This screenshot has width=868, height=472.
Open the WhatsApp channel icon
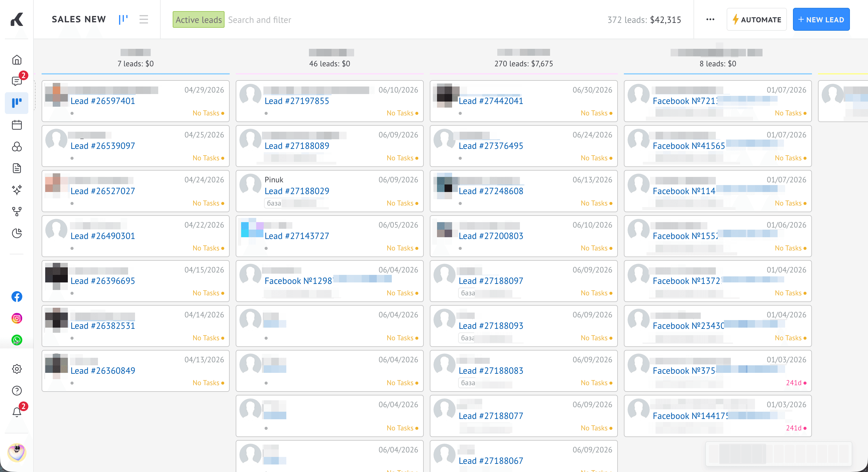coord(17,340)
